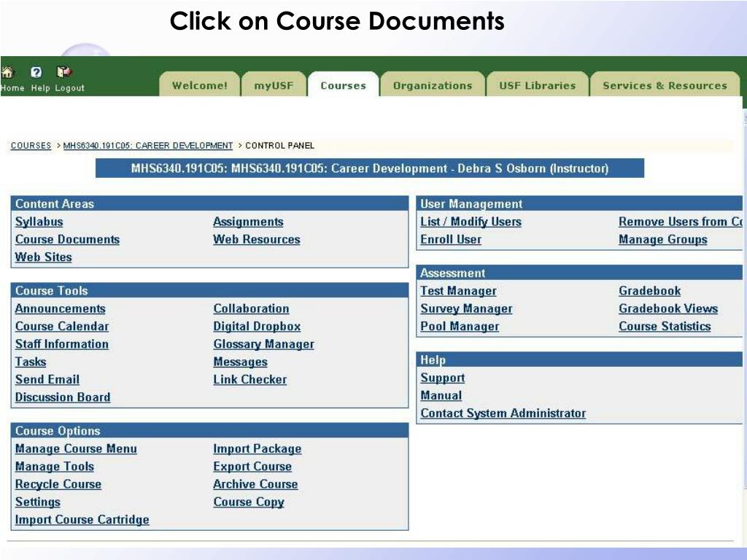Open MHS6340.191C05 Career Development breadcrumb
The width and height of the screenshot is (747, 560).
point(148,146)
